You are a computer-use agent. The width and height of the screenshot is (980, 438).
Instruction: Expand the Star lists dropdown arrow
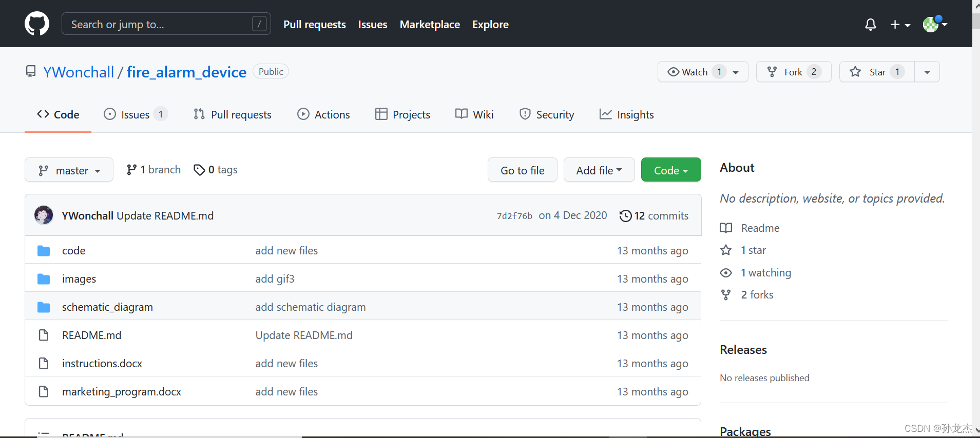[x=927, y=72]
